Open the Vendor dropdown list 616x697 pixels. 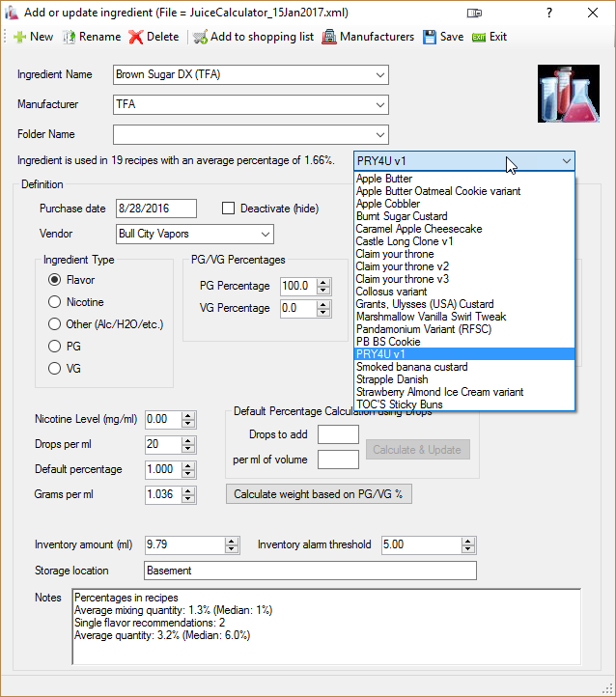[266, 235]
